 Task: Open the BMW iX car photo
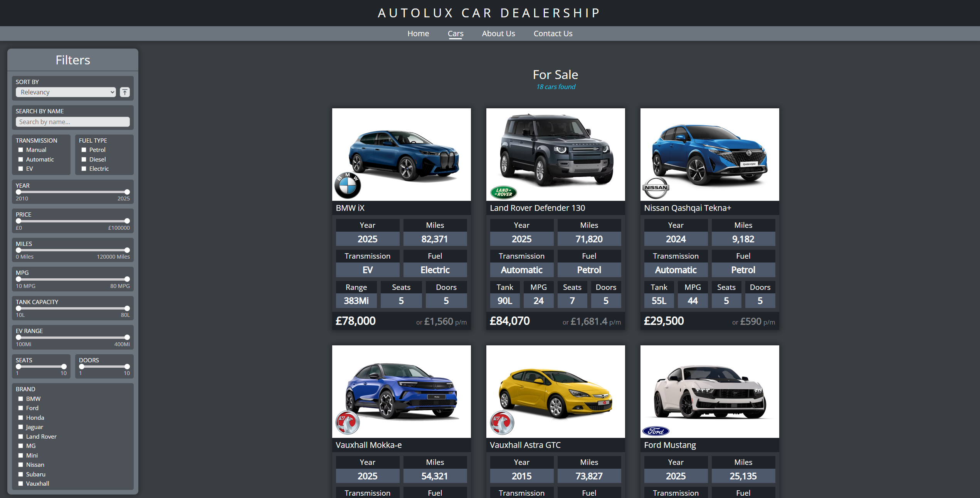point(402,154)
